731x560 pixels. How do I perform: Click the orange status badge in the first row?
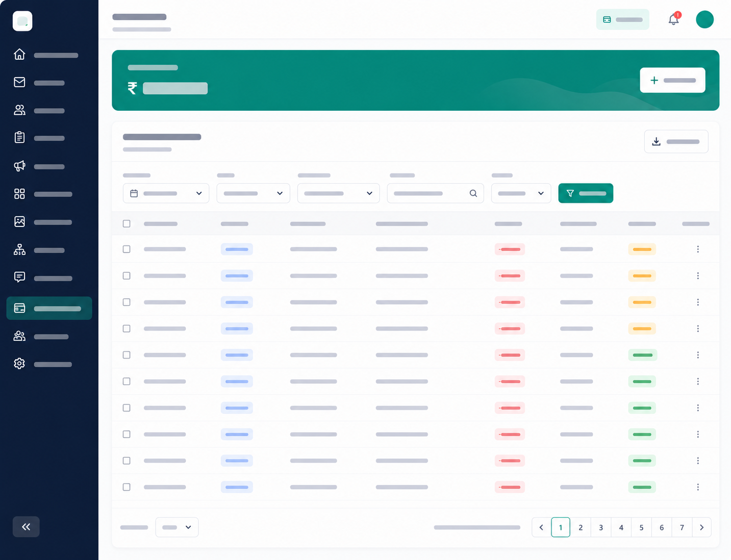642,249
